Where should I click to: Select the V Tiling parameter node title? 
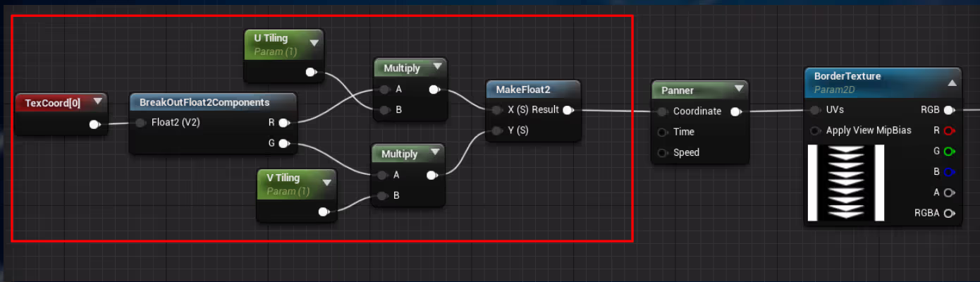283,178
